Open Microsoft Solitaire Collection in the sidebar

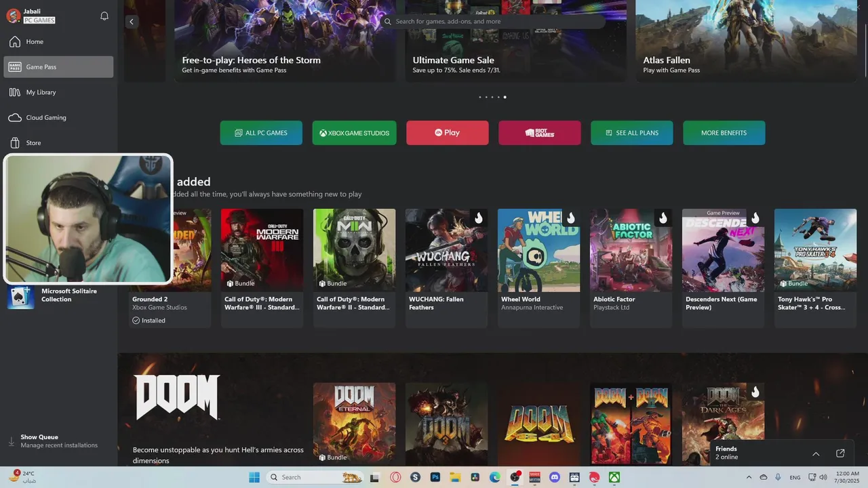pos(58,296)
